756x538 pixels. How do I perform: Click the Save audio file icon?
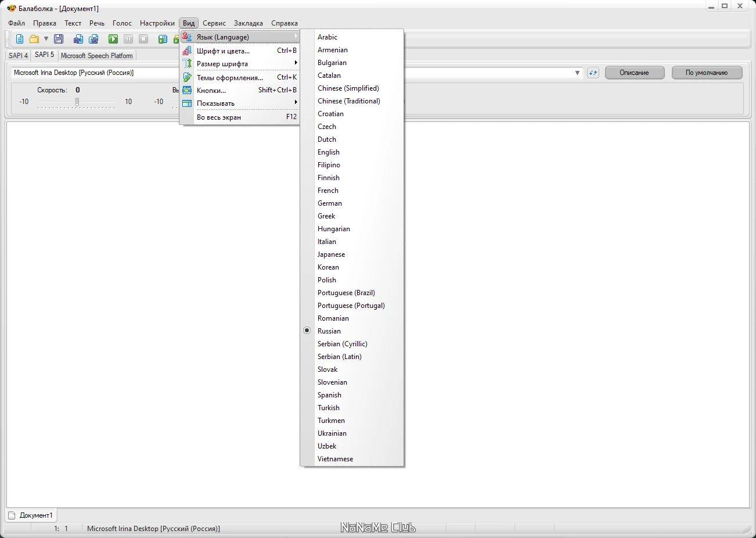(x=78, y=39)
